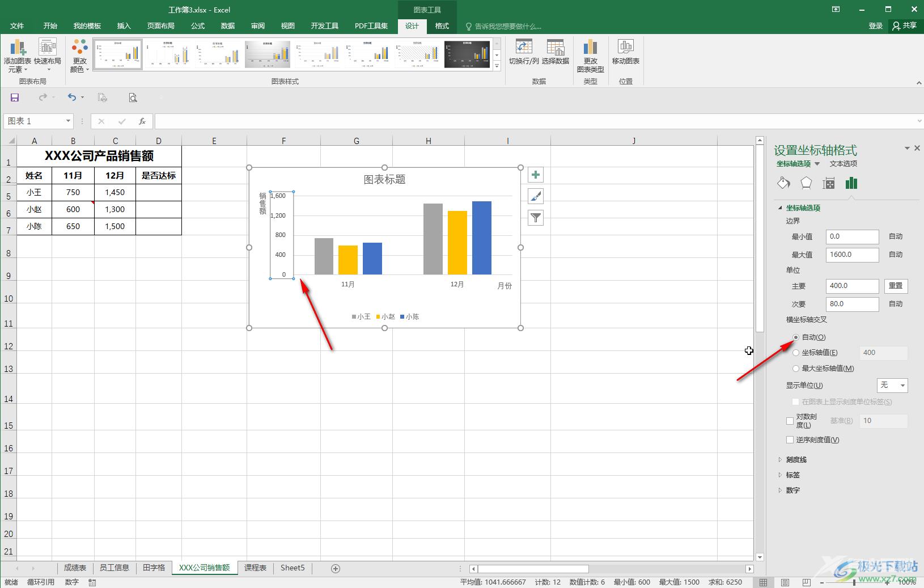Select the first chart style thumbnail

tap(117, 54)
